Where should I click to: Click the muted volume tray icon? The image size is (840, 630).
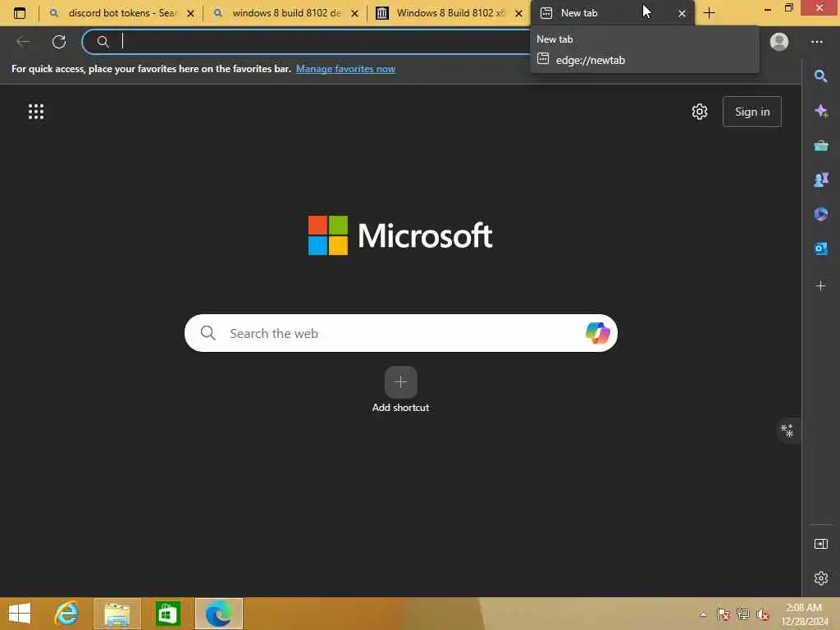[762, 614]
